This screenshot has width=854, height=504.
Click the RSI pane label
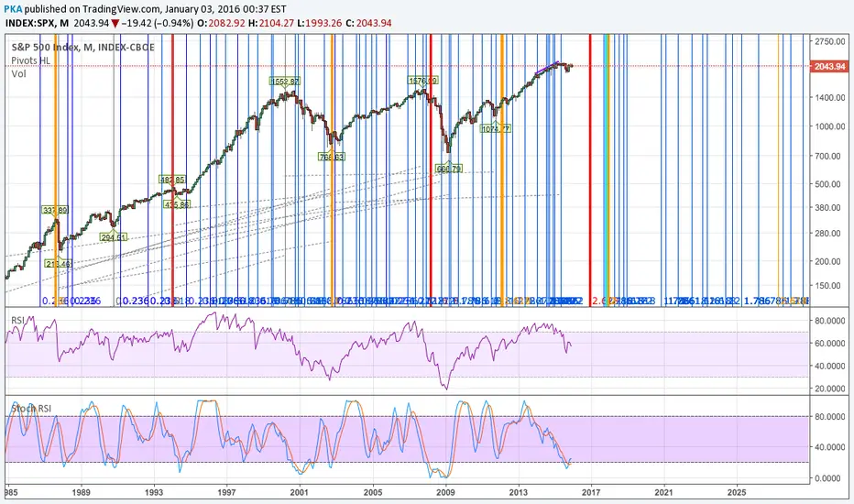point(18,321)
